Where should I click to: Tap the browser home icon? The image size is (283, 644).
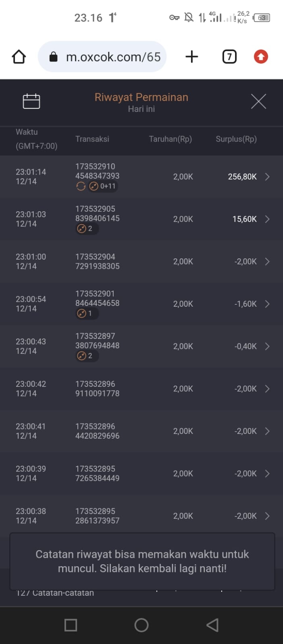19,57
